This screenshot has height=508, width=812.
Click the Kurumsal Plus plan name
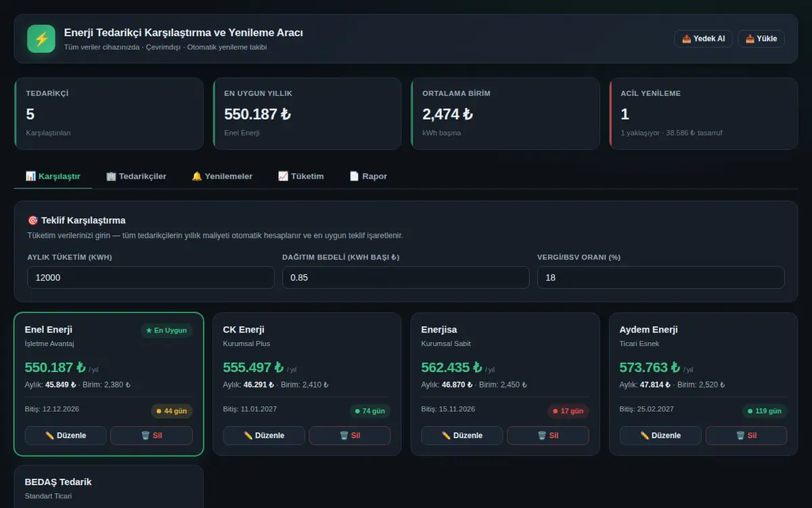pyautogui.click(x=246, y=343)
